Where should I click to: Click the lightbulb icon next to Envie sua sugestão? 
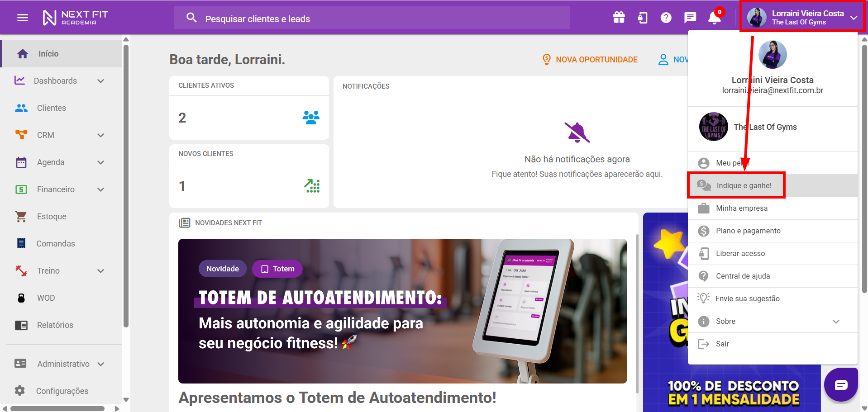point(703,298)
